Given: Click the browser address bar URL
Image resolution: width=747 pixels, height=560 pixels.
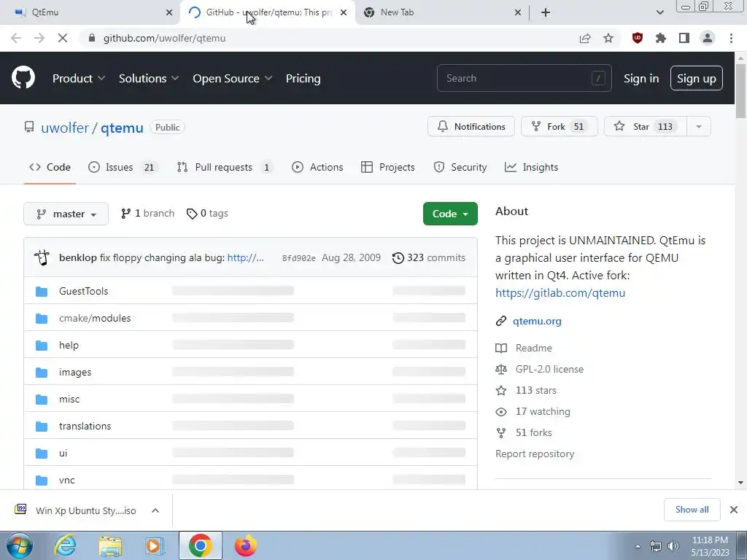Looking at the screenshot, I should coord(164,38).
